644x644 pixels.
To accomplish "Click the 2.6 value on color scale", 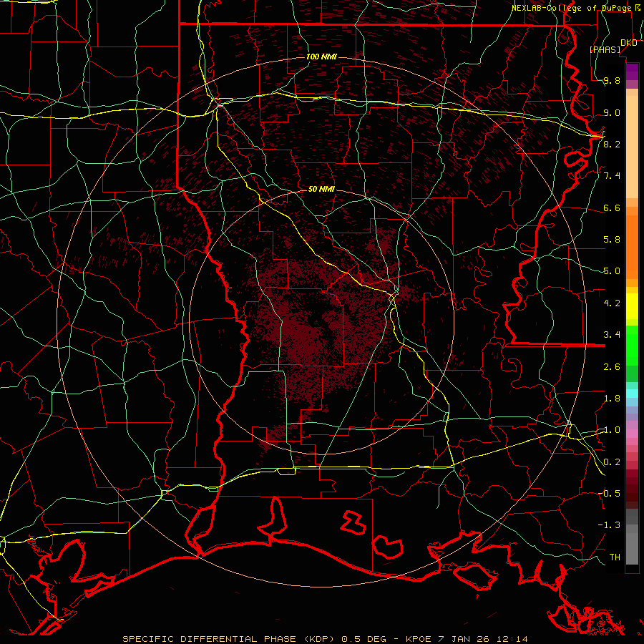I will click(x=612, y=366).
